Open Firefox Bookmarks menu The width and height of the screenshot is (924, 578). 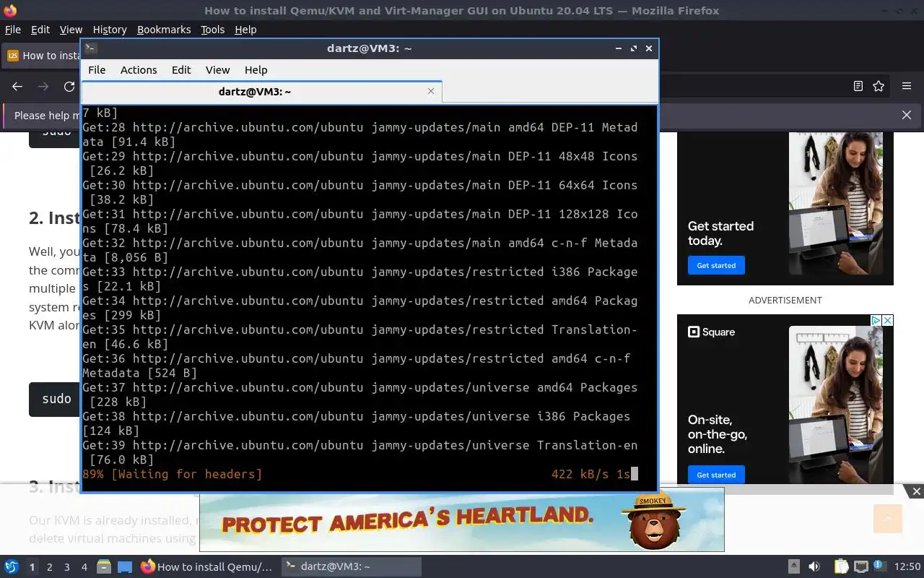pyautogui.click(x=164, y=30)
